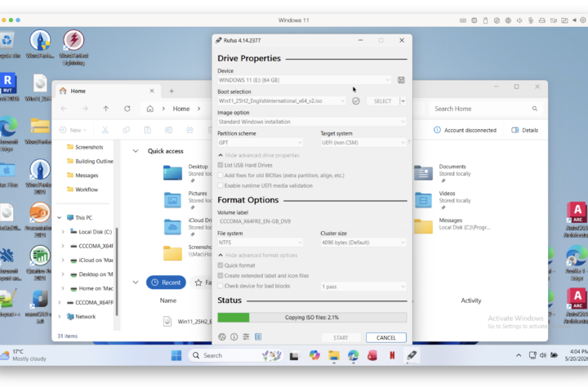
Task: Show the Rufus log icon
Action: (258, 336)
